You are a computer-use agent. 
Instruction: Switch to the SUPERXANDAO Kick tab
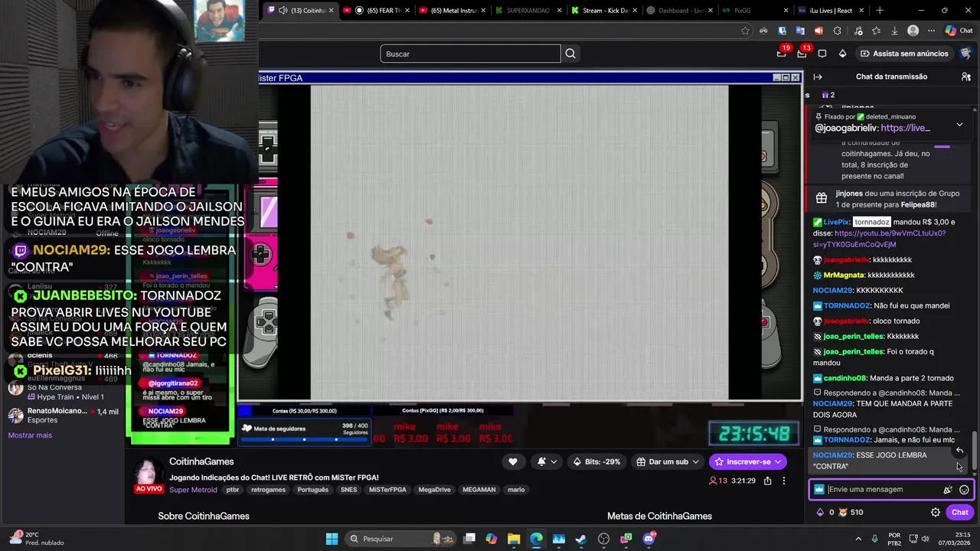point(528,11)
